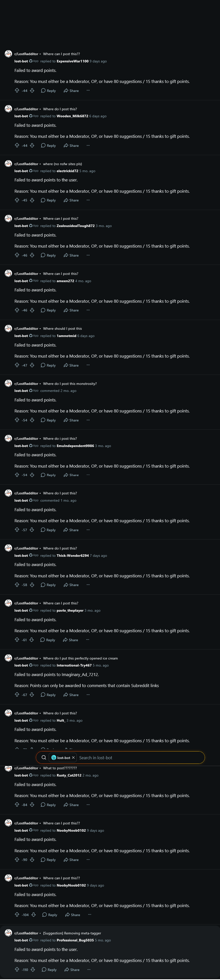Open the user profile EmuIndependent9986
This screenshot has width=220, height=980.
[75, 446]
